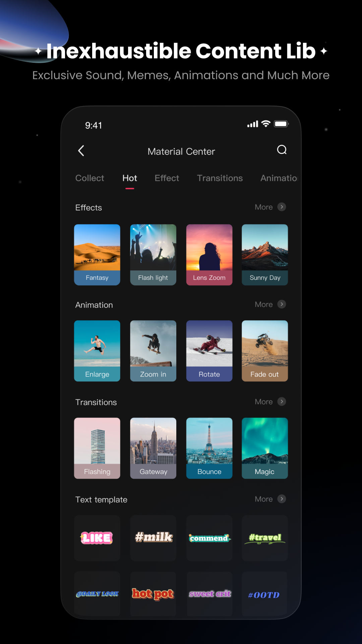Screen dimensions: 362x644
Task: Expand Animation section via More arrow
Action: click(282, 304)
